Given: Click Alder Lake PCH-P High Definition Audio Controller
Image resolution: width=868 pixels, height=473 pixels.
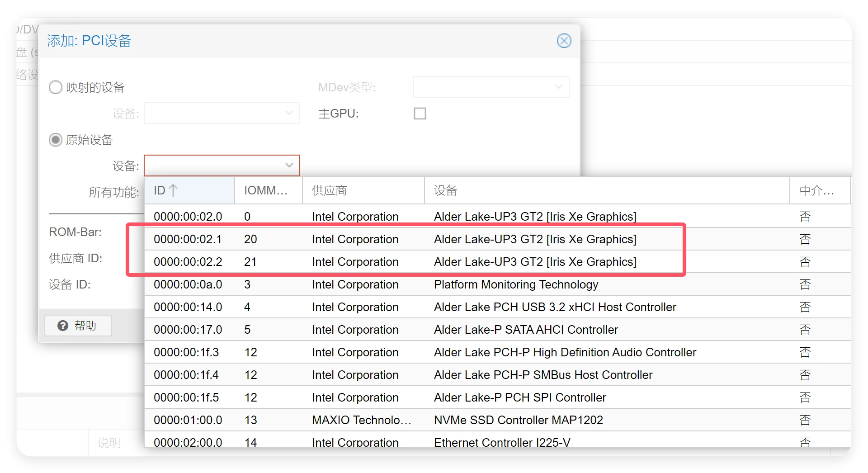Looking at the screenshot, I should 565,352.
